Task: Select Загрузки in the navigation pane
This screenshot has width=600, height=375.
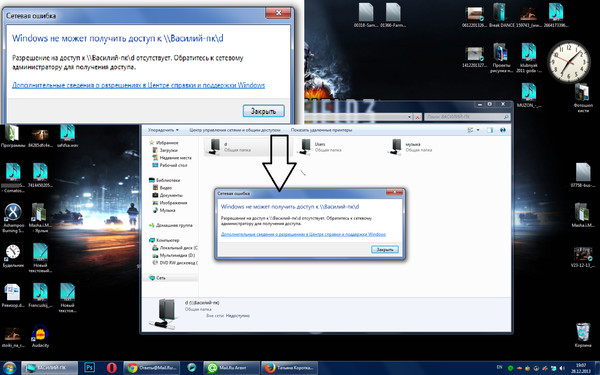Action: [x=165, y=150]
